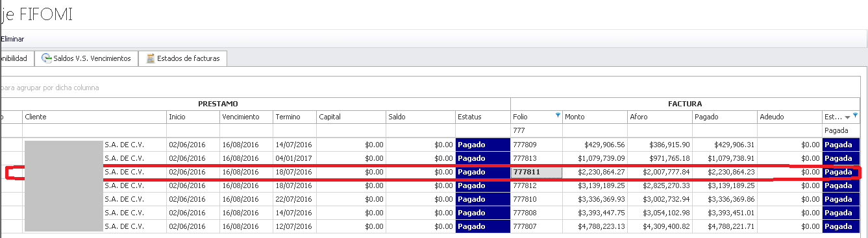Switch to the Saldos V.S. Vencimientos tab
This screenshot has width=868, height=238.
point(87,58)
